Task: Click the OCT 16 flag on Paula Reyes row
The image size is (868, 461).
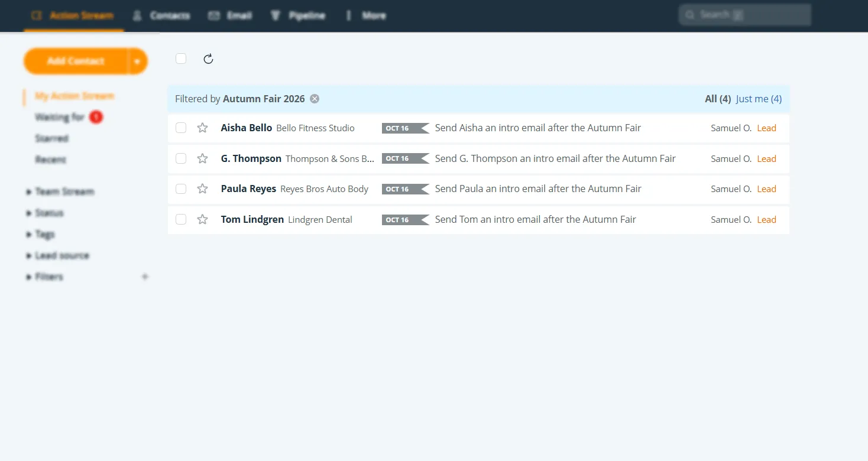Action: [x=405, y=189]
